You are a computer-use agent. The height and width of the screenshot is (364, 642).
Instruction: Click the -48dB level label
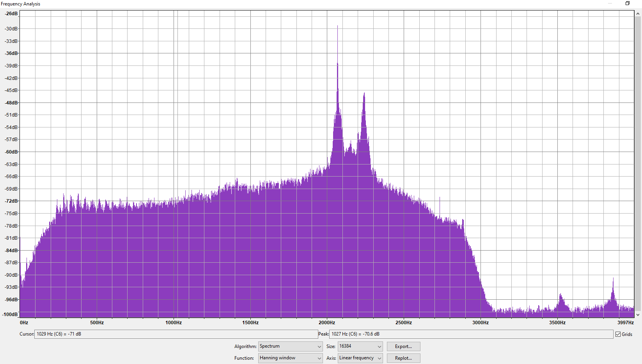(x=11, y=102)
